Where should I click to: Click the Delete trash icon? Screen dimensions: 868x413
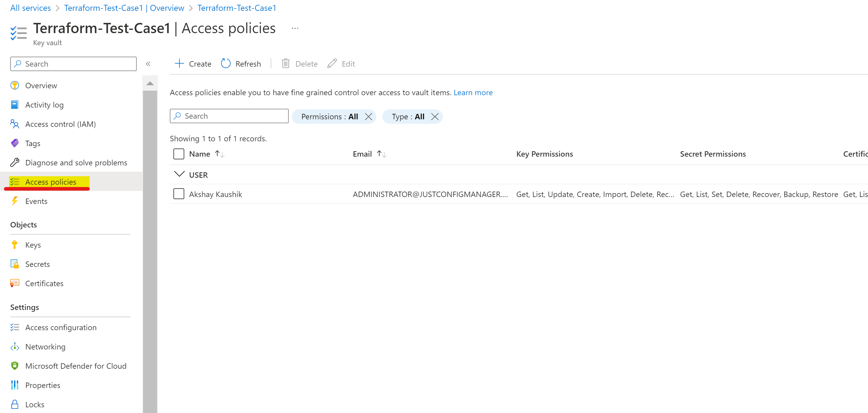click(x=285, y=63)
